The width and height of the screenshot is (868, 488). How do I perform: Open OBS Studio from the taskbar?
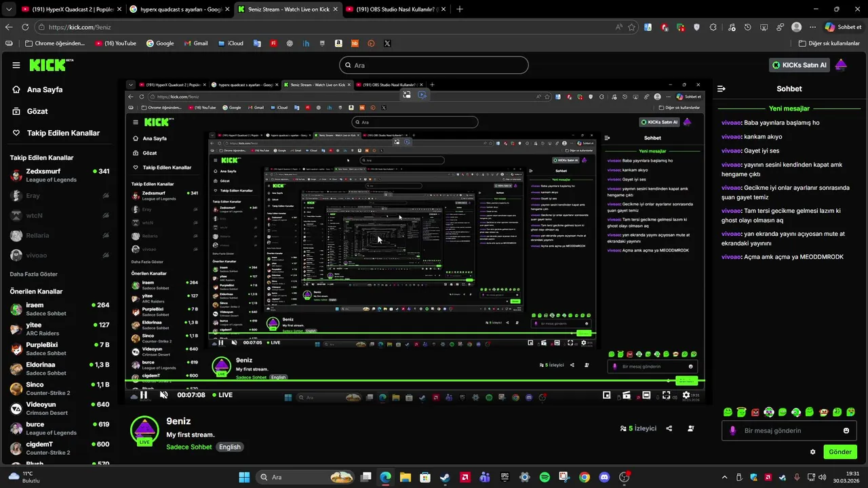[x=625, y=477]
